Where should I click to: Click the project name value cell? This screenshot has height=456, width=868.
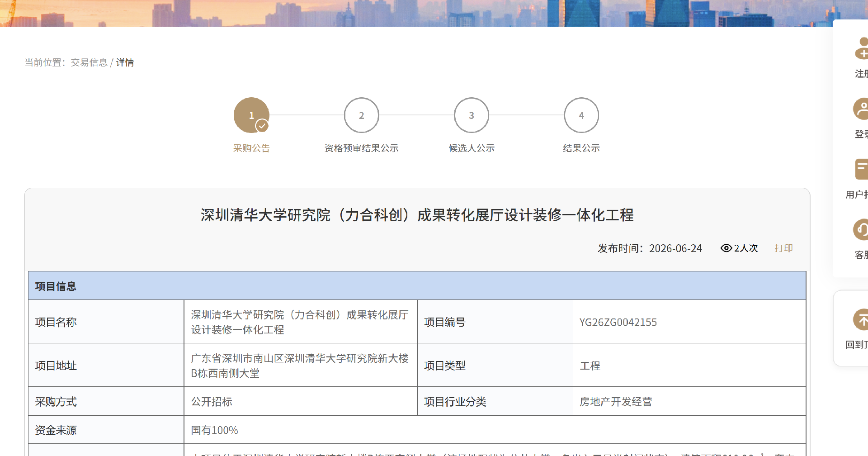301,322
